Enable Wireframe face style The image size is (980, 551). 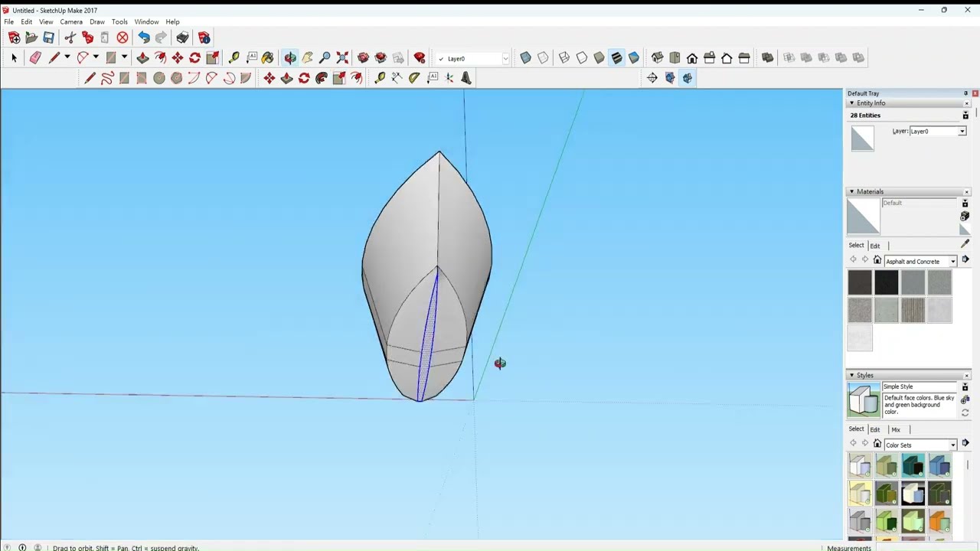point(564,57)
